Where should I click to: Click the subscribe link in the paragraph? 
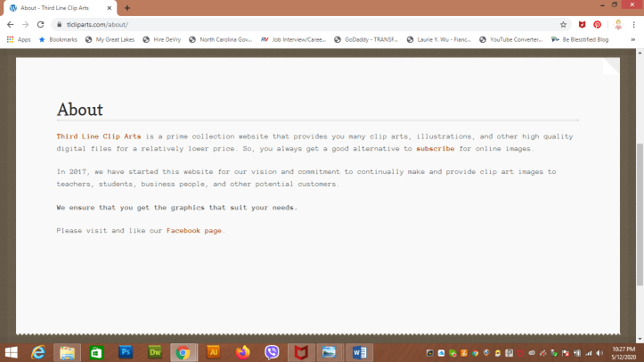click(436, 149)
